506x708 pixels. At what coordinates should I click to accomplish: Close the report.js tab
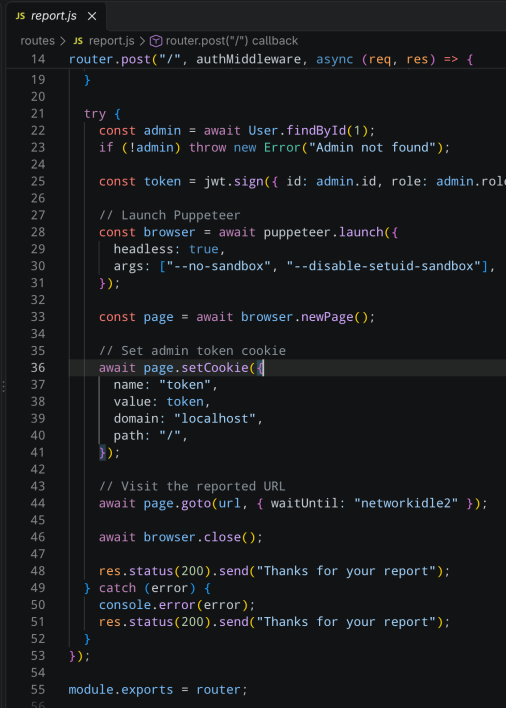92,16
